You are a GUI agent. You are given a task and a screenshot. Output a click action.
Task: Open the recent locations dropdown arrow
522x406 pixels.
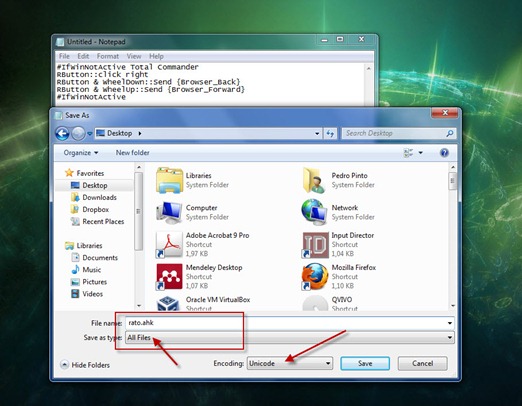(x=89, y=134)
